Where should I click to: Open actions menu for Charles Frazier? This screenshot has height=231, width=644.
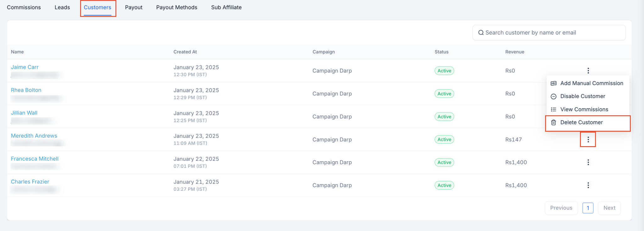tap(588, 185)
